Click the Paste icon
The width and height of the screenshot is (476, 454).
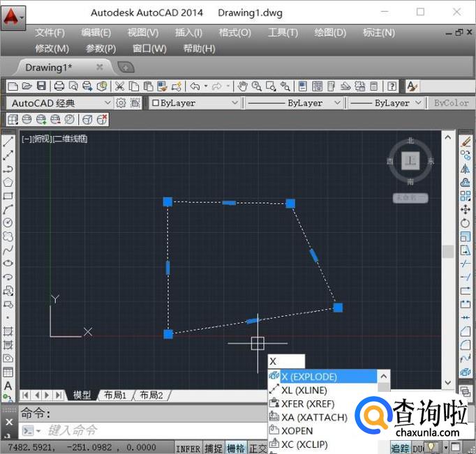click(x=148, y=86)
